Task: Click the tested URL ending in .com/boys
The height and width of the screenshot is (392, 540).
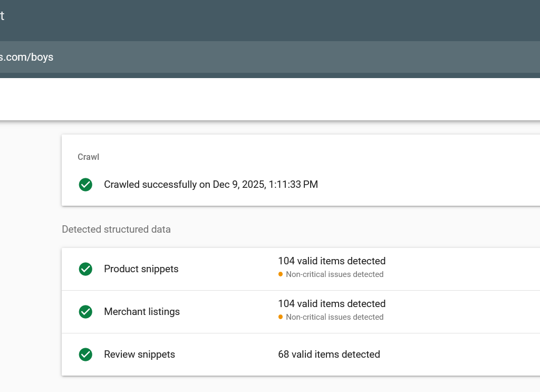Action: click(x=26, y=57)
